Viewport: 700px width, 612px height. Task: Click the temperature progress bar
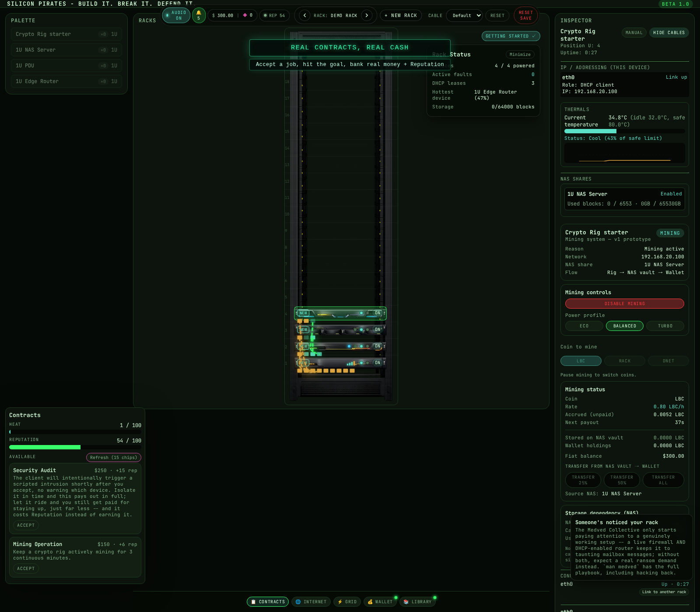pos(625,131)
